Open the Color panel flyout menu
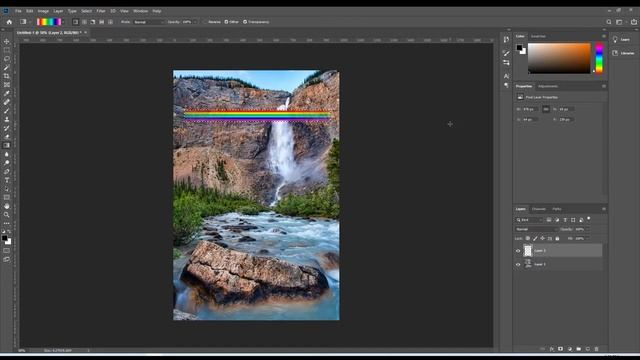The width and height of the screenshot is (640, 360). tap(604, 36)
